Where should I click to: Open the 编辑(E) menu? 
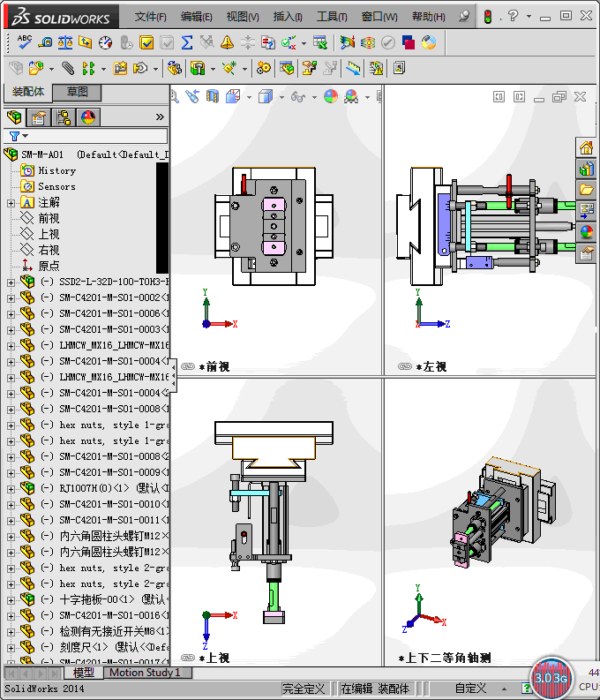click(x=196, y=17)
